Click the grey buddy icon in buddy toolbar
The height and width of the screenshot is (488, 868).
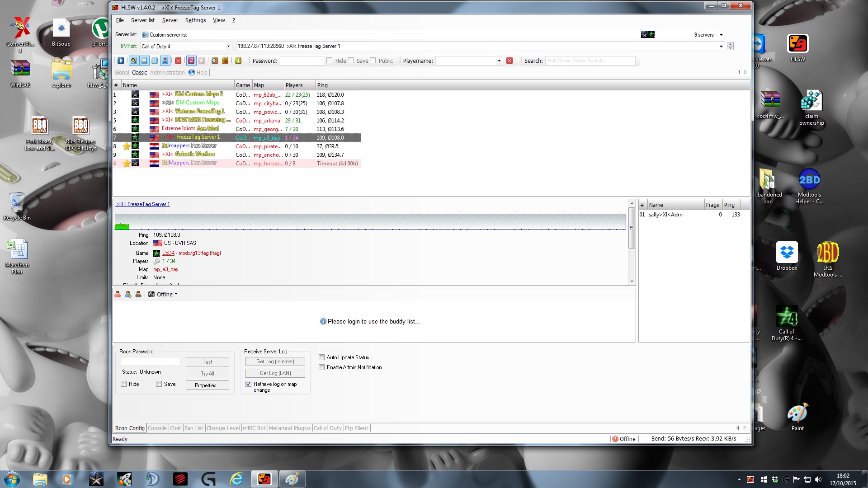(138, 294)
